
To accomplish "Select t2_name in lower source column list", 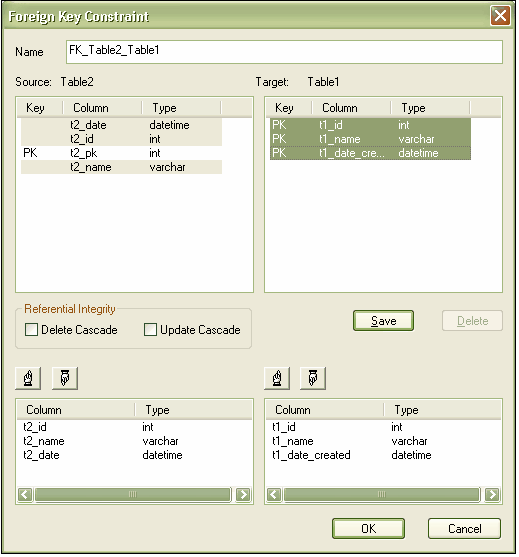I will pos(44,441).
